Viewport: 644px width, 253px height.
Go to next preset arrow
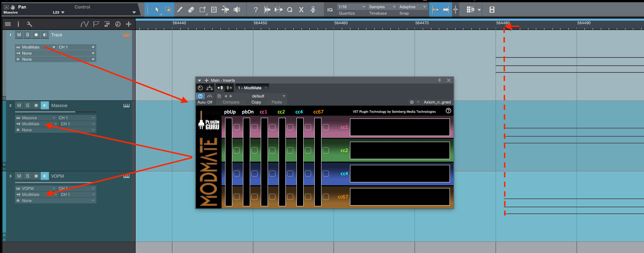click(231, 96)
